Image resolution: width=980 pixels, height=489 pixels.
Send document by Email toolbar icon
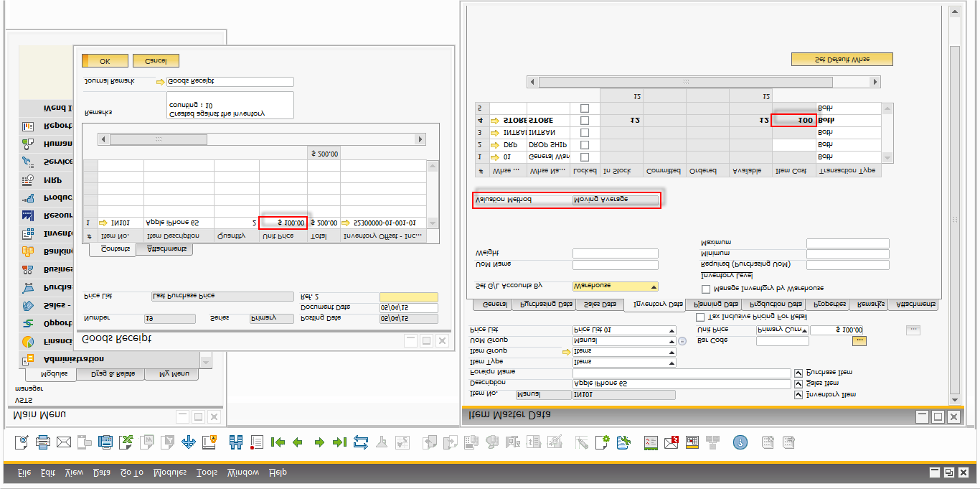[64, 442]
